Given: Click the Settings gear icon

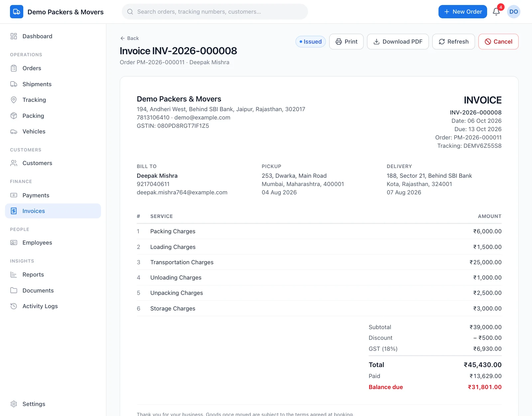Looking at the screenshot, I should [14, 404].
